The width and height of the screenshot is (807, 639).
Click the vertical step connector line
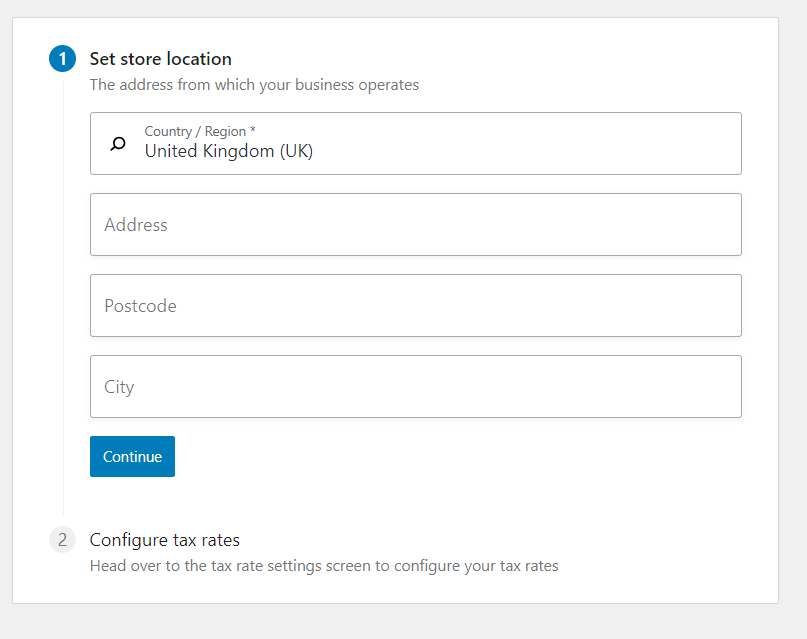(63, 298)
